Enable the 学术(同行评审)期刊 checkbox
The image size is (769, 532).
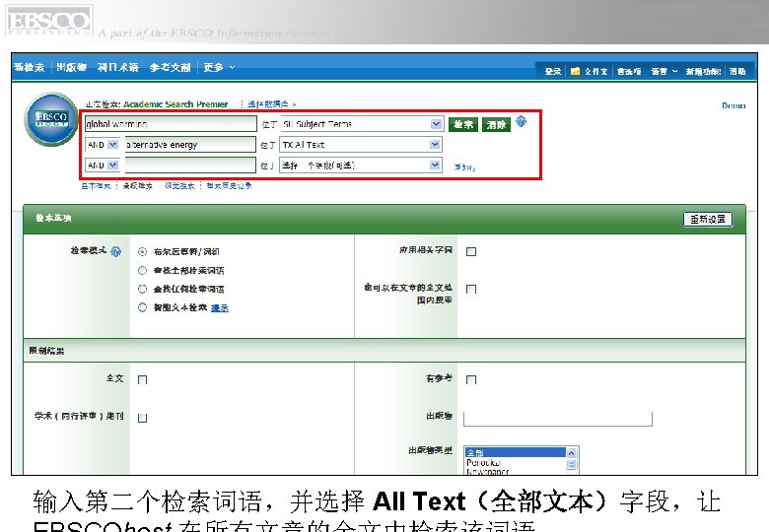pyautogui.click(x=142, y=418)
